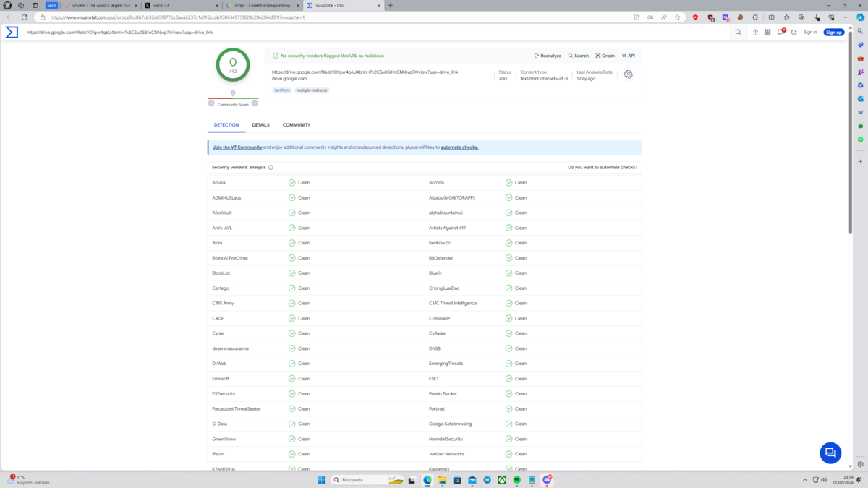Viewport: 868px width, 488px height.
Task: Click the globe icon beside Last Analysis Date
Action: [x=628, y=74]
